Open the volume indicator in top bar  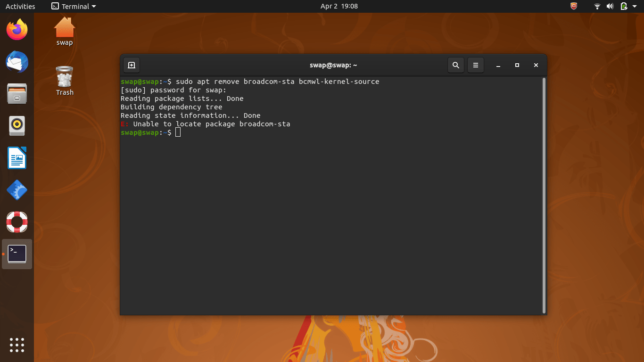point(610,6)
